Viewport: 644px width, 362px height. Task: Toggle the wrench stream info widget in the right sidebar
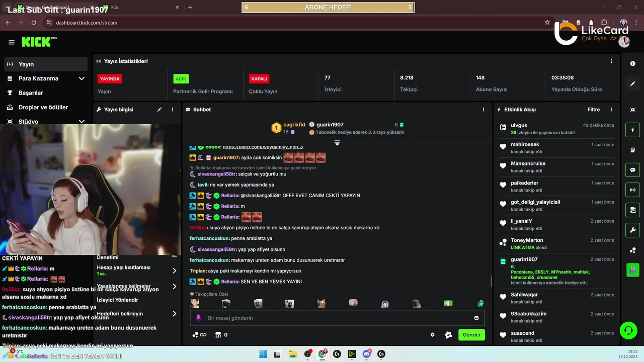coord(632,230)
